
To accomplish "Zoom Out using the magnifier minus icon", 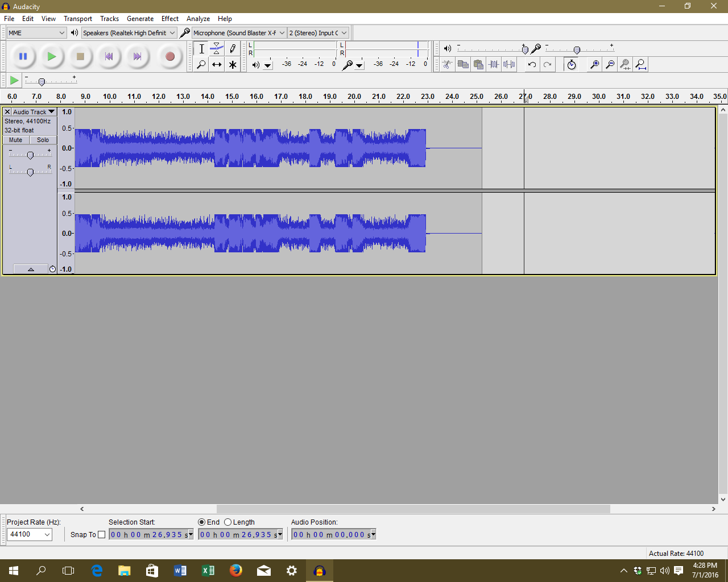I will 610,64.
